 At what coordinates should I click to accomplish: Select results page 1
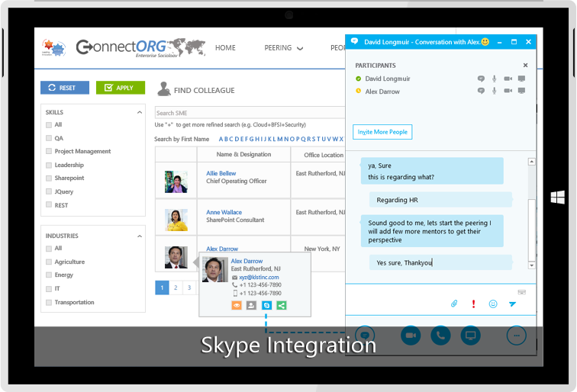pyautogui.click(x=162, y=288)
